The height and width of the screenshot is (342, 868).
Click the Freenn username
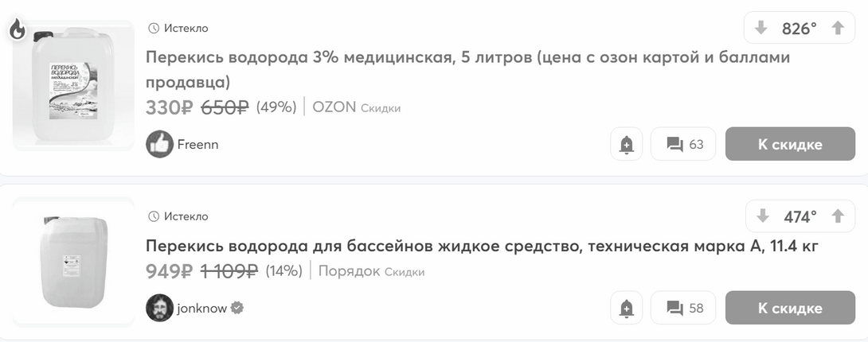click(x=197, y=144)
